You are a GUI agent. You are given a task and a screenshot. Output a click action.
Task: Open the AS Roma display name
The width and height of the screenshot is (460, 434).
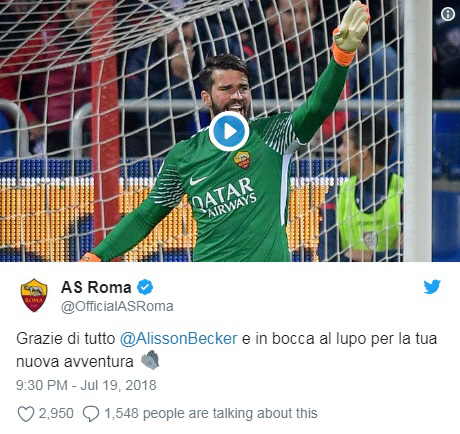point(96,287)
